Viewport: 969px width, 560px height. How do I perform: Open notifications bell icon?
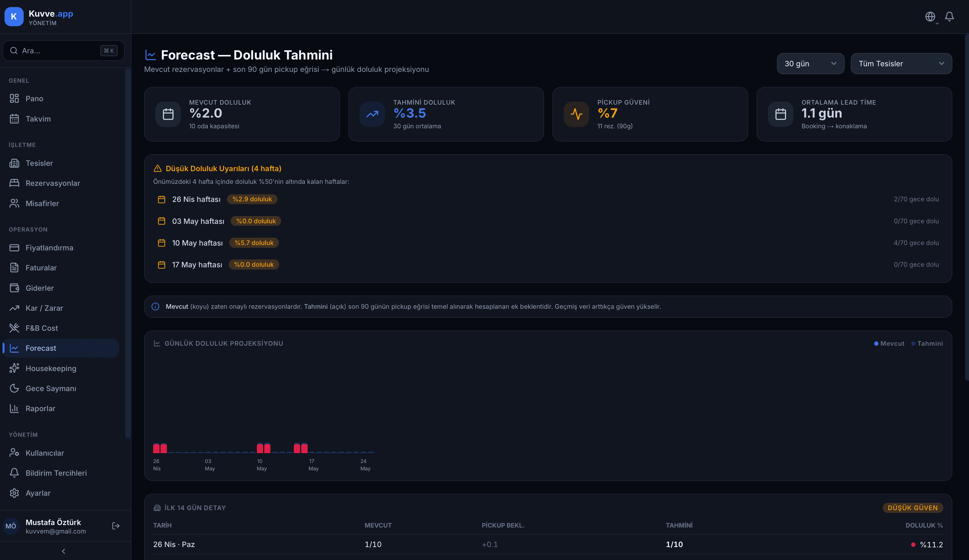949,17
